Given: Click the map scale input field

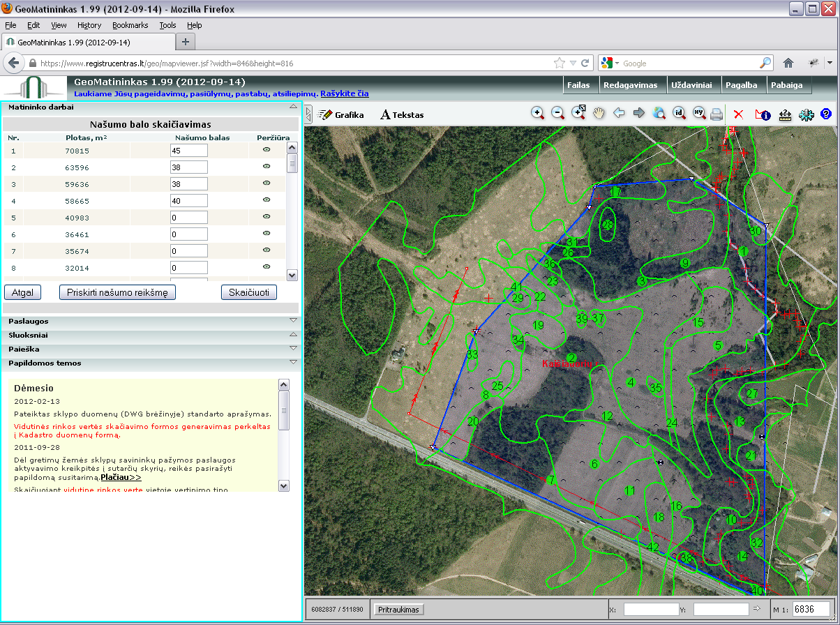Looking at the screenshot, I should click(811, 609).
